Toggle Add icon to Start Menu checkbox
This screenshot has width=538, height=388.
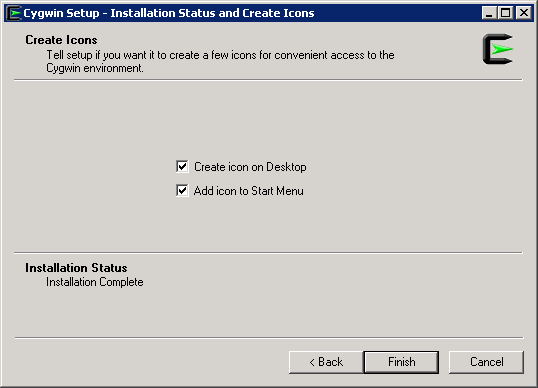point(182,190)
